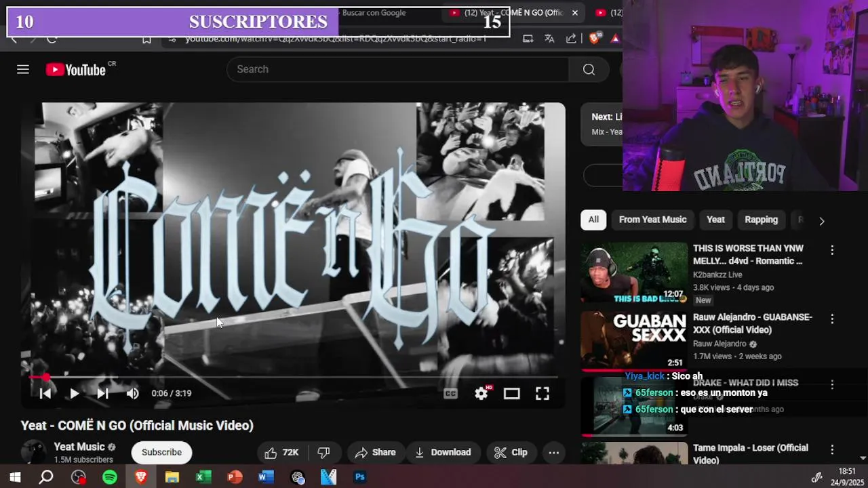The width and height of the screenshot is (868, 488).
Task: Click the browser translate page icon
Action: 549,39
